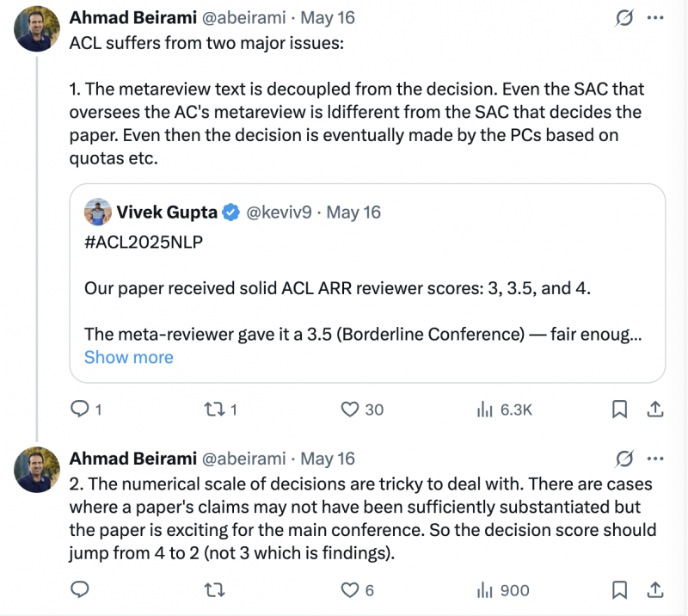Bookmark the first Ahmad Beirami tweet
The image size is (688, 616).
click(619, 410)
